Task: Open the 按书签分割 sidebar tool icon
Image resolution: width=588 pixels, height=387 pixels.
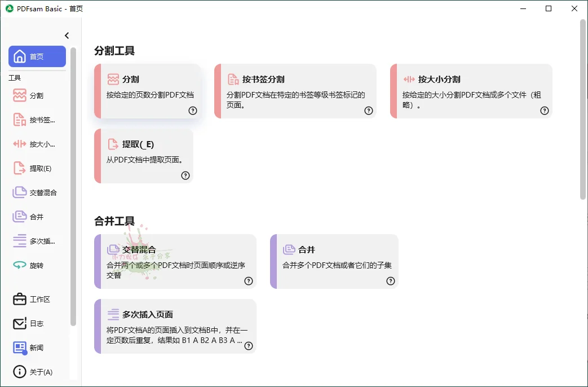Action: point(36,120)
